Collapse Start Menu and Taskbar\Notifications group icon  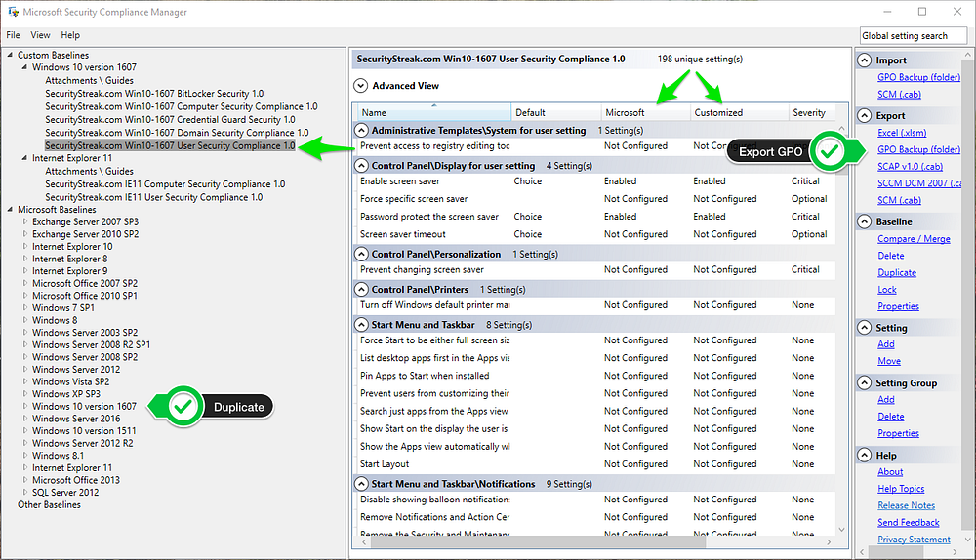(x=362, y=484)
